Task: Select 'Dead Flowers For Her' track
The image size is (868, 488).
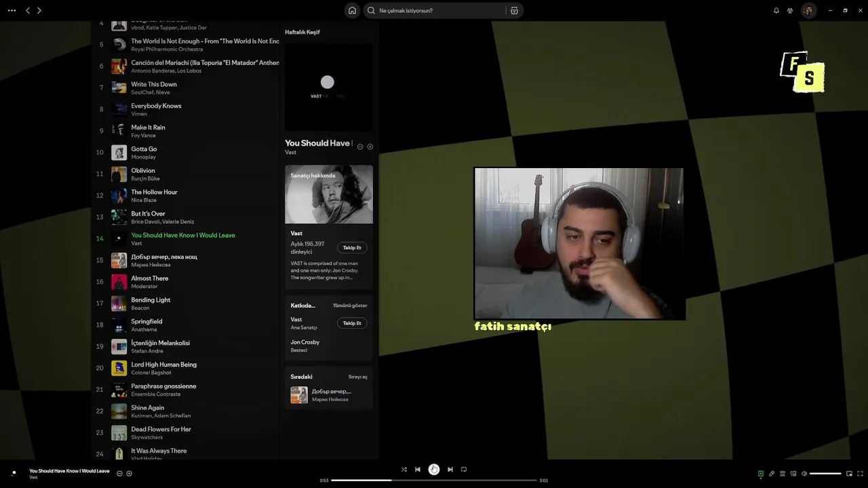Action: (x=161, y=429)
